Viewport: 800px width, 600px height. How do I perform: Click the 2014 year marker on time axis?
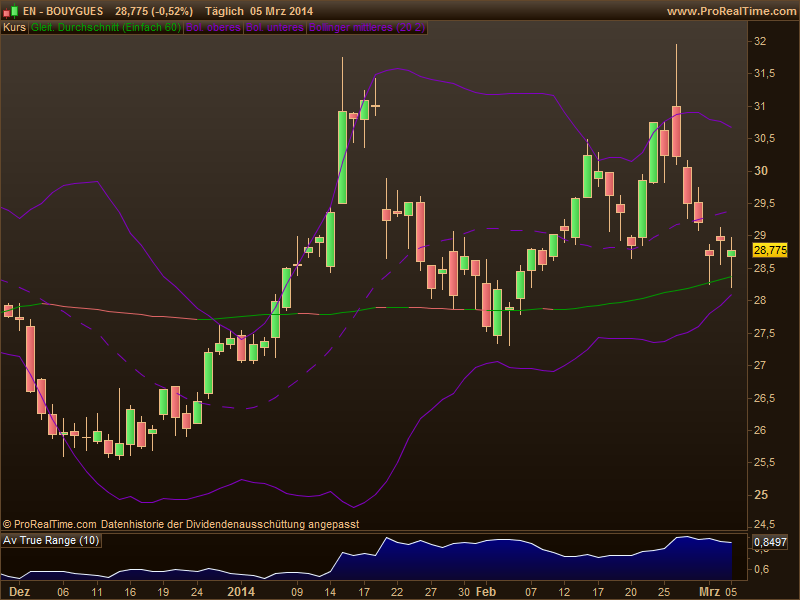(243, 591)
